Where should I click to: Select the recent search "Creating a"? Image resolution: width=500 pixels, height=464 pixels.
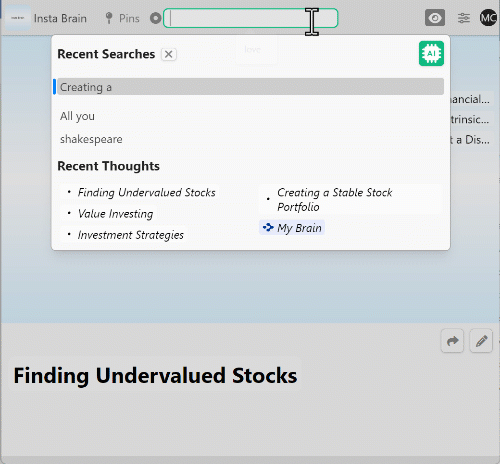[x=250, y=87]
